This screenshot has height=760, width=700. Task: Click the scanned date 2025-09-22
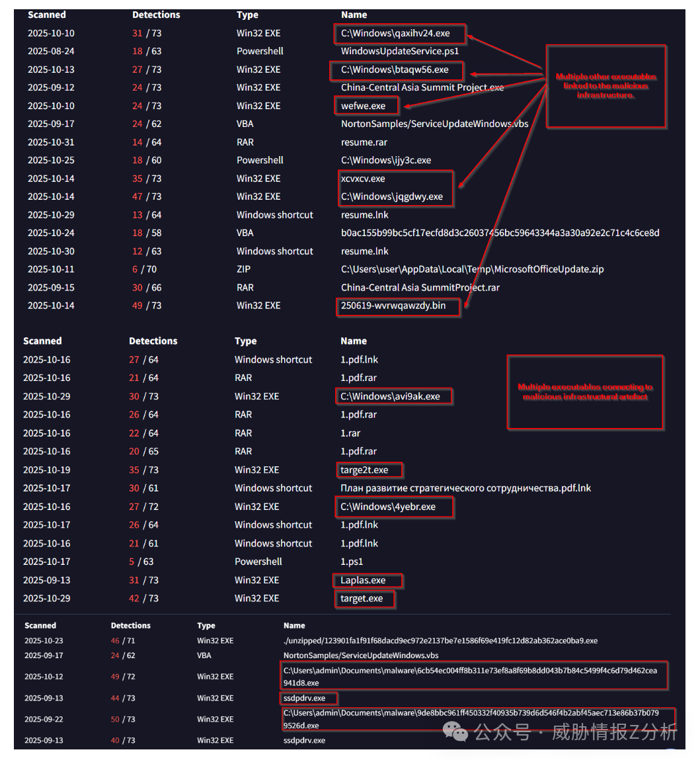point(44,719)
